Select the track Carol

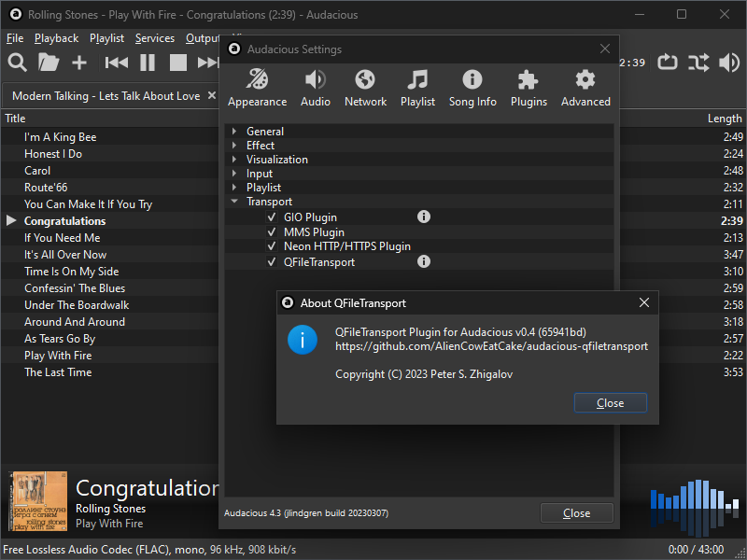(37, 171)
